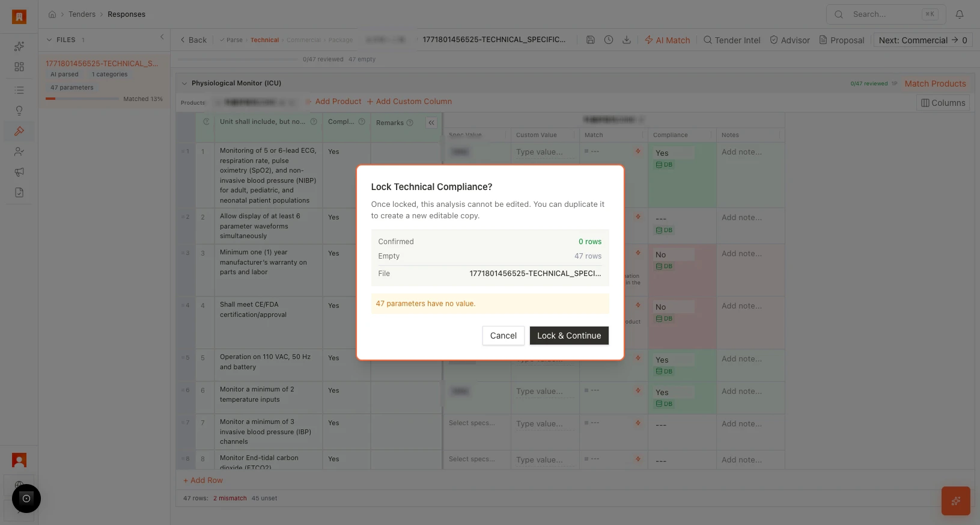Open the list view icon in the sidebar

(19, 90)
